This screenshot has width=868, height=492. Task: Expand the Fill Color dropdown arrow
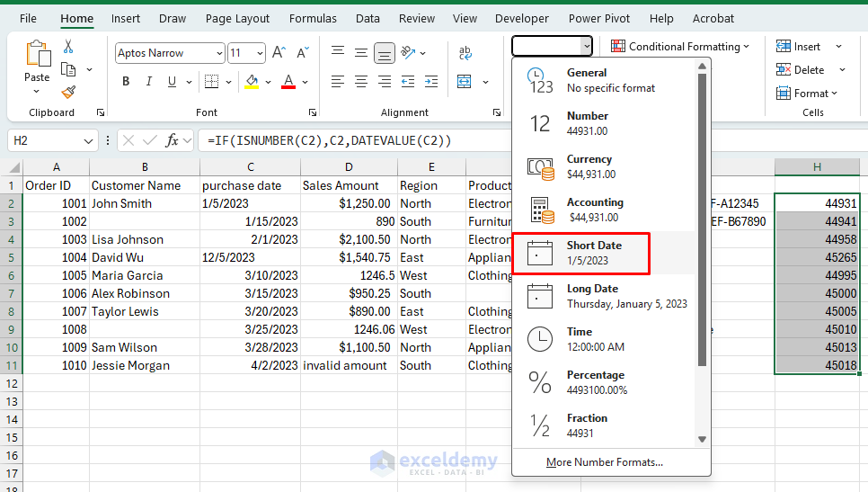coord(268,82)
